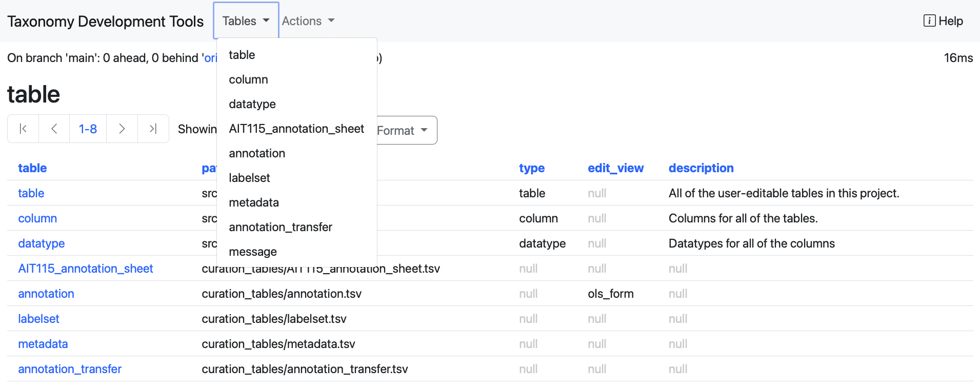Go to first page of results

pos(23,129)
